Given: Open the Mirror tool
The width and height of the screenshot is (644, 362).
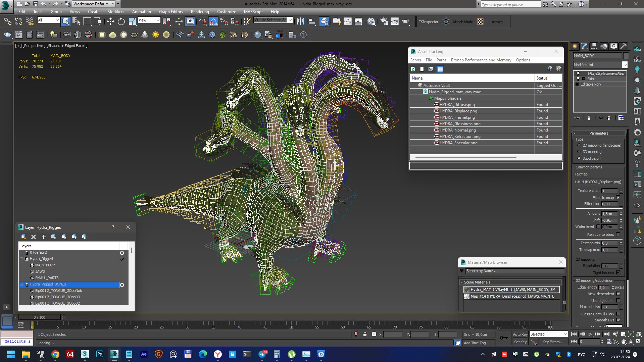Looking at the screenshot, I should [301, 21].
